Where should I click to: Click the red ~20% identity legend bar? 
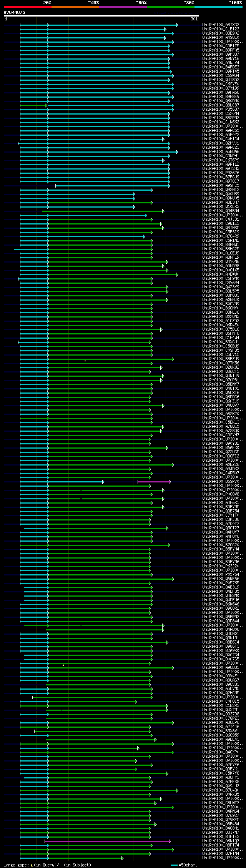[27, 7]
